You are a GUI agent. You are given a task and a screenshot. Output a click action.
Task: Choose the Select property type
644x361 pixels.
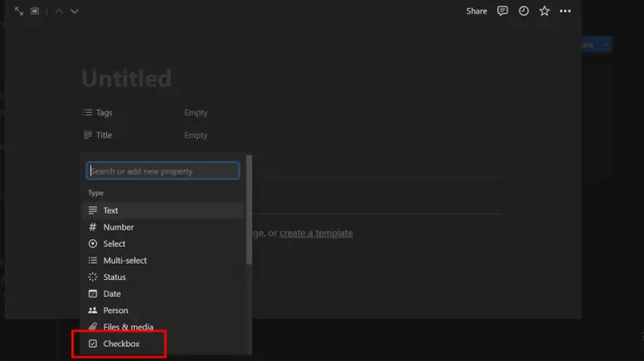[163, 244]
